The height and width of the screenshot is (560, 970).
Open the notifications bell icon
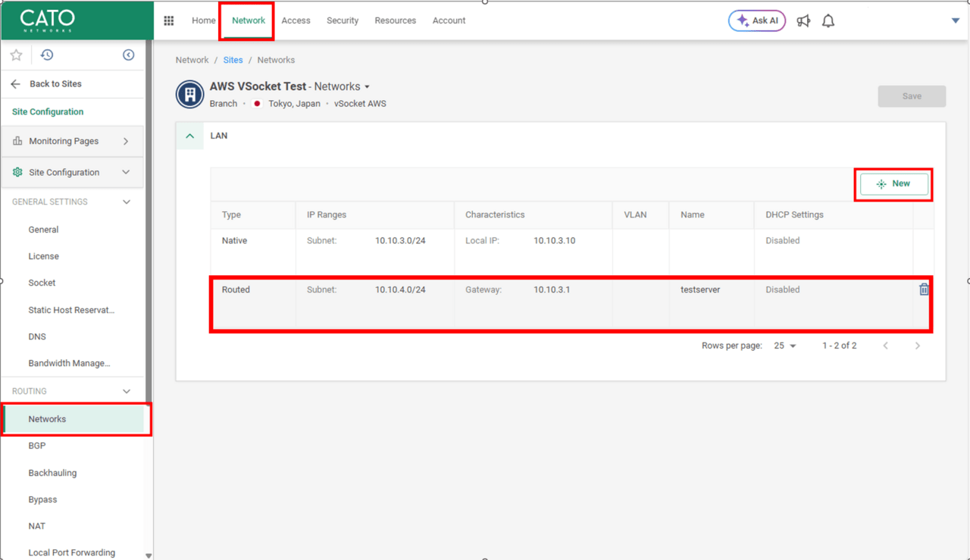828,21
